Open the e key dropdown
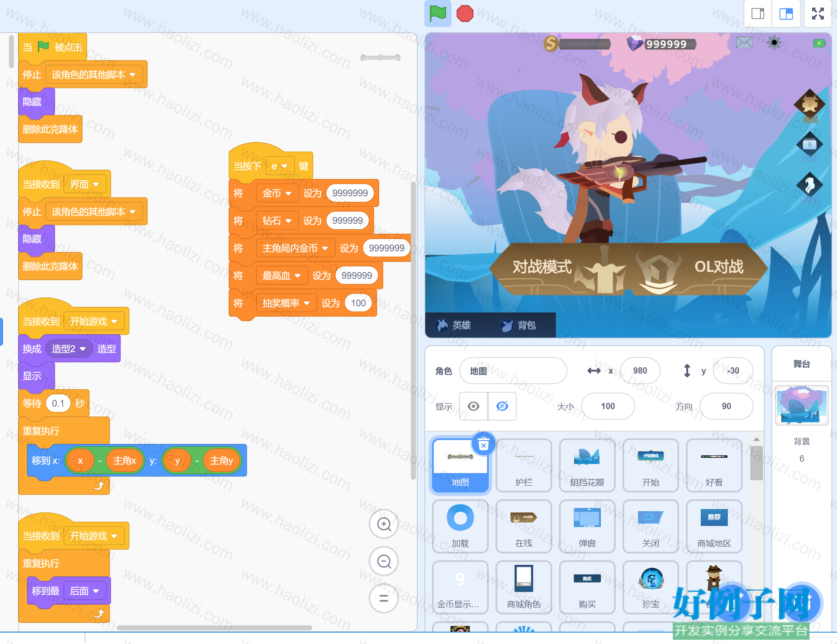 click(279, 166)
